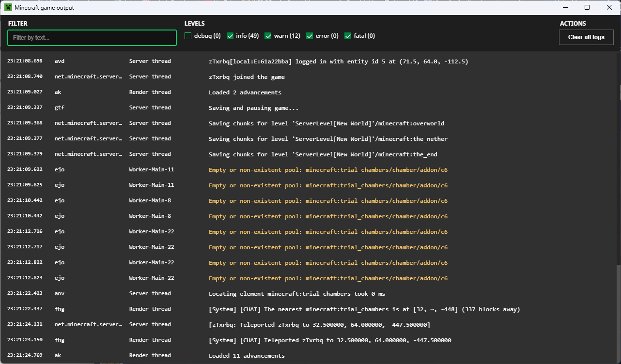This screenshot has width=621, height=364.
Task: Toggle the warn (12) level filter
Action: pos(268,36)
